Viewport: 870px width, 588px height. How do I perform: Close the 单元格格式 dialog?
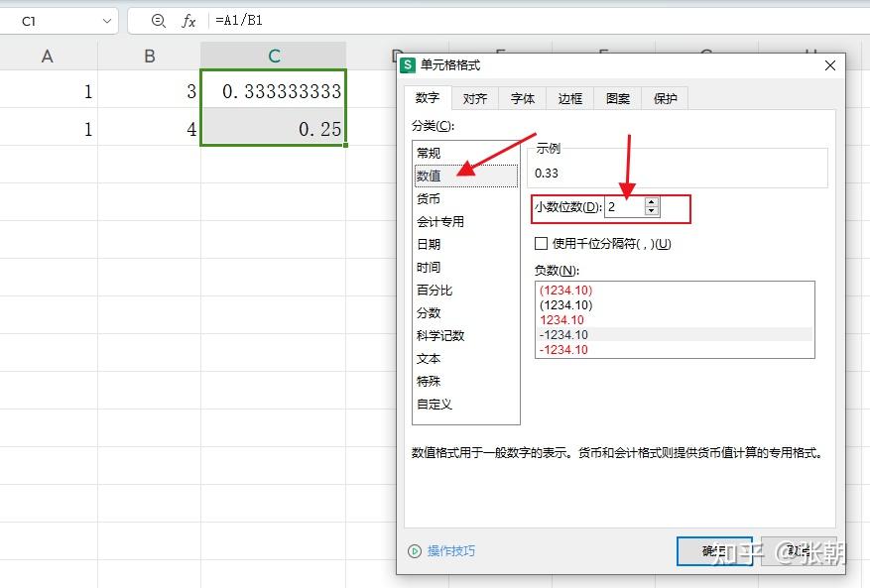[830, 65]
